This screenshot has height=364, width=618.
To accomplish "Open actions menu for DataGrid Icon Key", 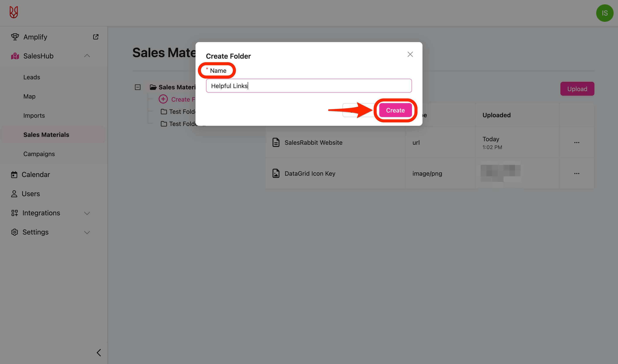I will (x=577, y=173).
